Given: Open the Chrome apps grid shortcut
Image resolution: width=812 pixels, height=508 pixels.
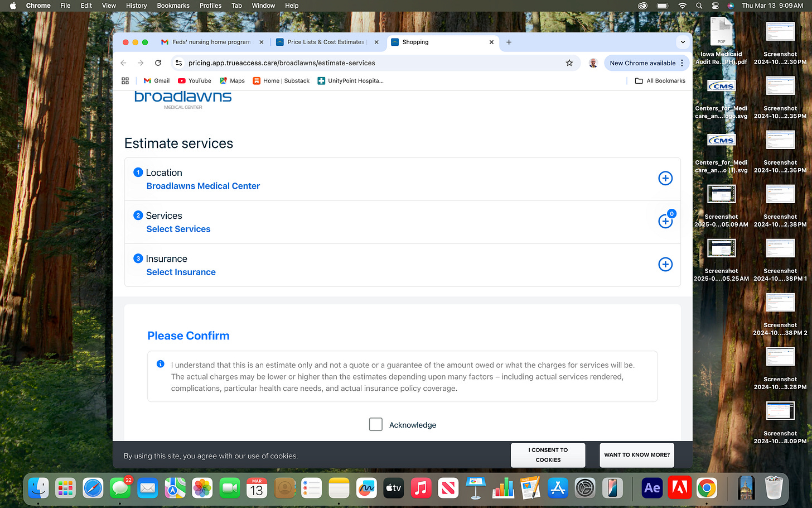Looking at the screenshot, I should click(x=125, y=80).
